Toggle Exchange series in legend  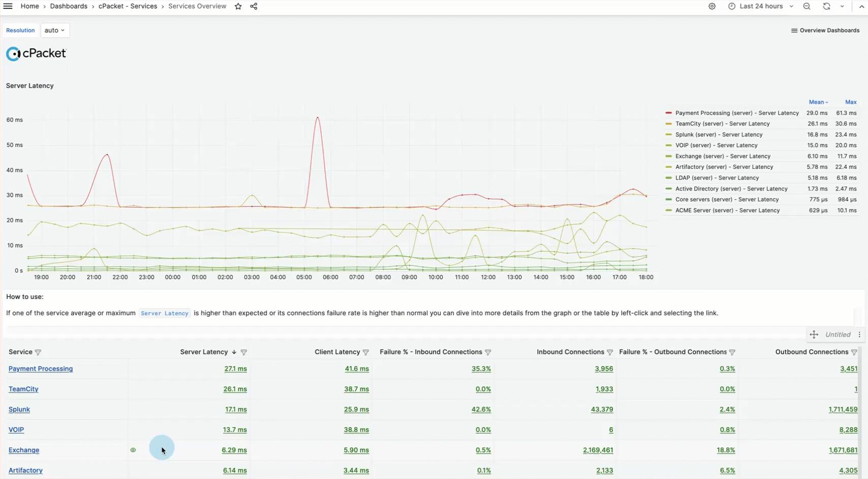pyautogui.click(x=723, y=156)
